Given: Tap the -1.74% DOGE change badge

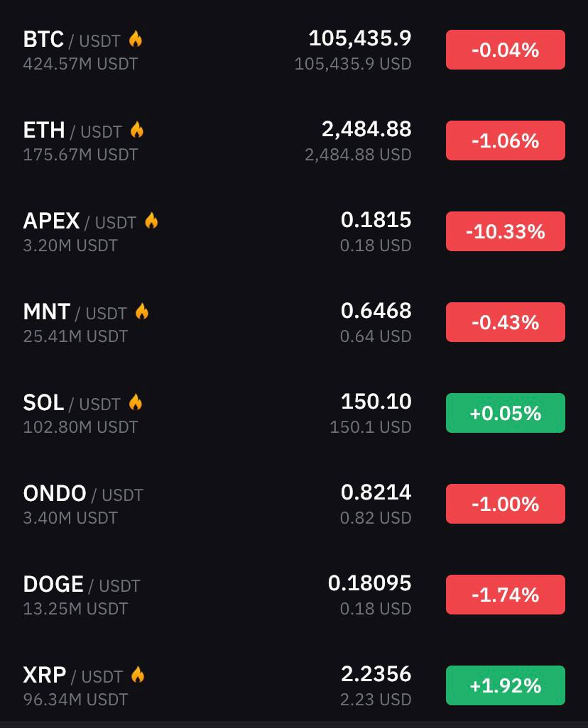Looking at the screenshot, I should [x=505, y=595].
